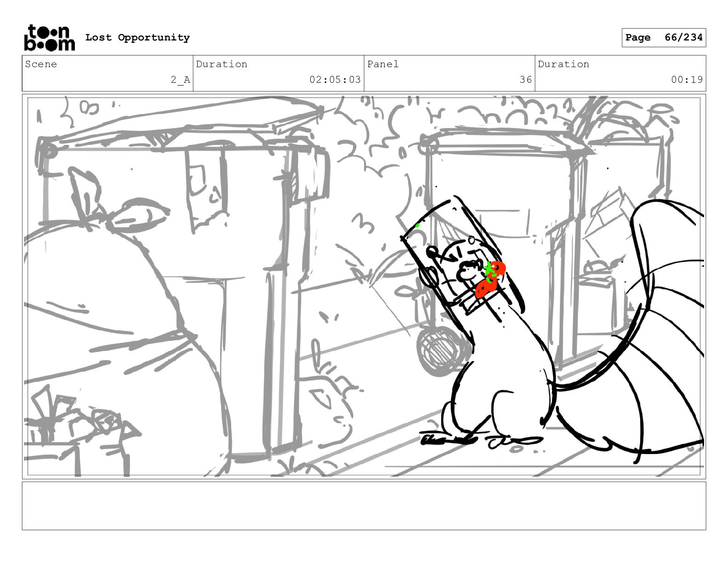This screenshot has height=563, width=728.
Task: Click the Toon Boom logo
Action: tap(49, 38)
